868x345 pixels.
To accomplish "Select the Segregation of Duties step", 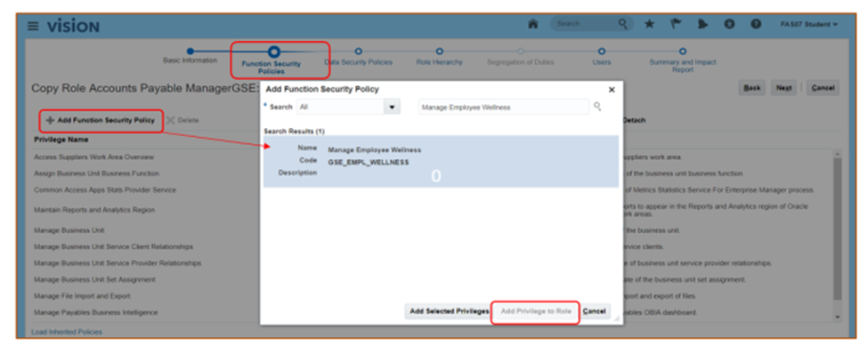I will point(521,57).
